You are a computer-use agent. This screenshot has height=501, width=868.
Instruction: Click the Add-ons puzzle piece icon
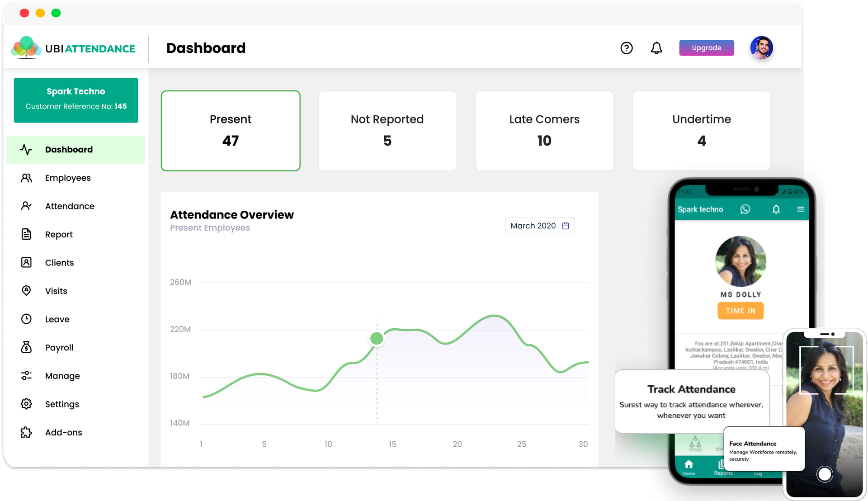(26, 432)
